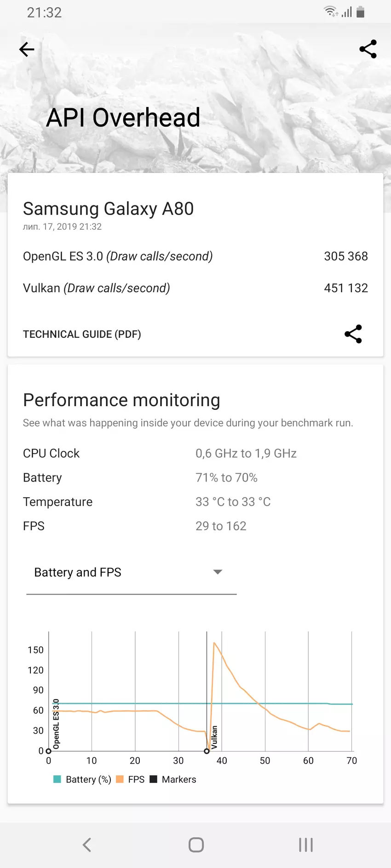
Task: Tap the Samsung Galaxy A80 device title
Action: point(109,209)
